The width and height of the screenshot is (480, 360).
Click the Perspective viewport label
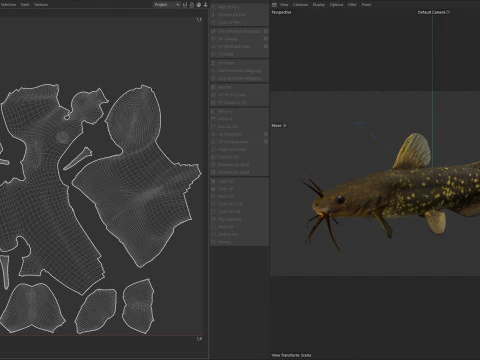pyautogui.click(x=281, y=12)
